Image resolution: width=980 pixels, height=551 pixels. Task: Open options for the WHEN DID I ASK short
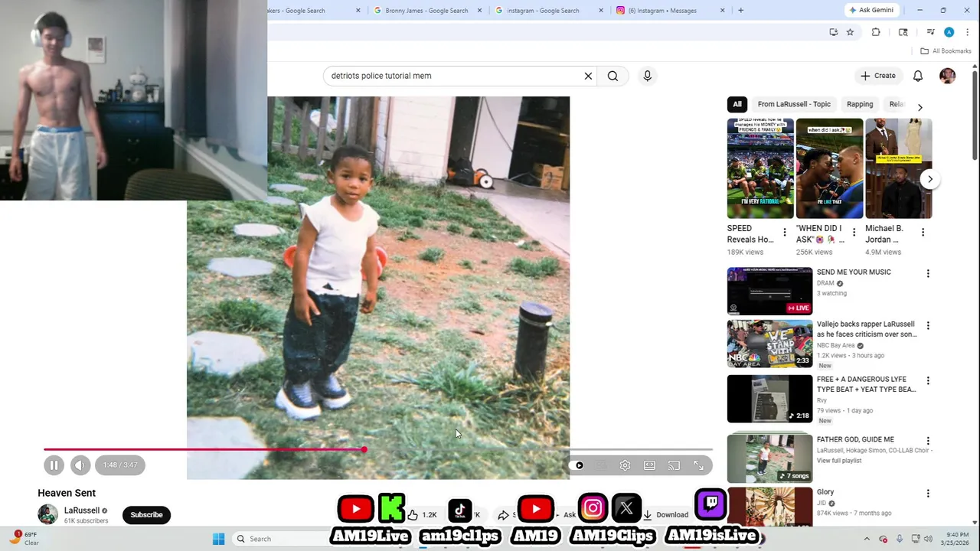click(854, 233)
